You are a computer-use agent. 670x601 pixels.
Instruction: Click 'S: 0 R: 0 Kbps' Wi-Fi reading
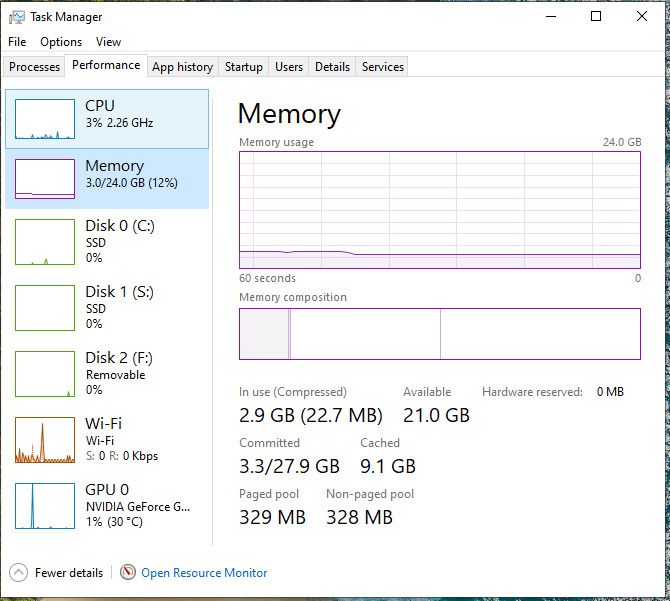point(122,456)
